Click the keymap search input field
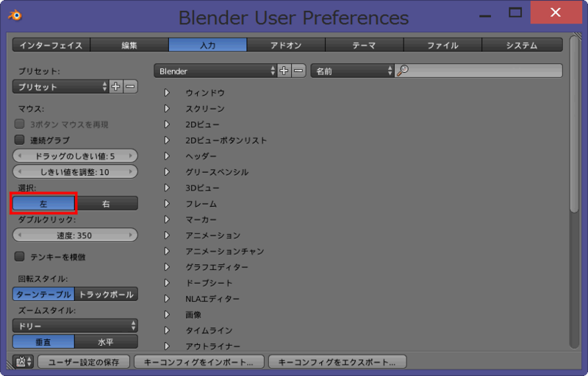The image size is (588, 376). coord(479,71)
